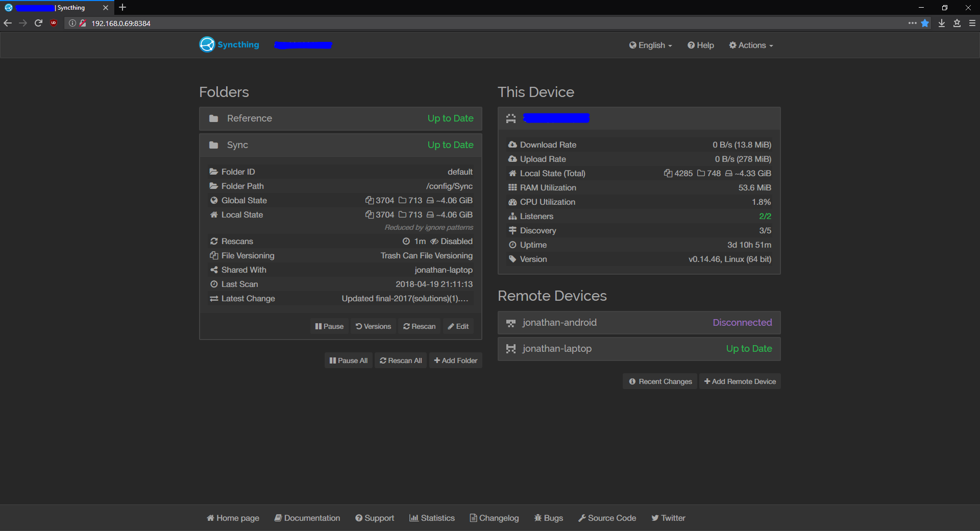Click the Sync folder icon
Image resolution: width=980 pixels, height=531 pixels.
tap(214, 145)
